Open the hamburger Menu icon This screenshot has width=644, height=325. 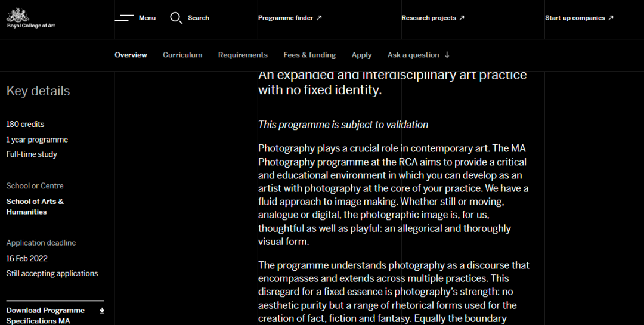coord(124,18)
